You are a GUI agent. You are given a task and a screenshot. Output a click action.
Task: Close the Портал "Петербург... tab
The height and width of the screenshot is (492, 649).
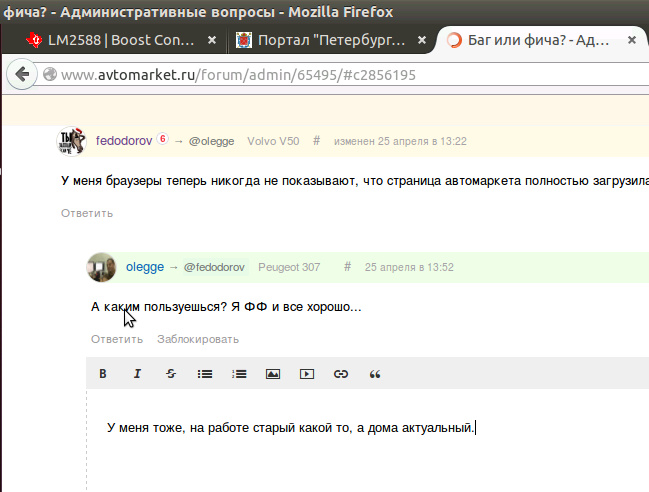pos(422,40)
